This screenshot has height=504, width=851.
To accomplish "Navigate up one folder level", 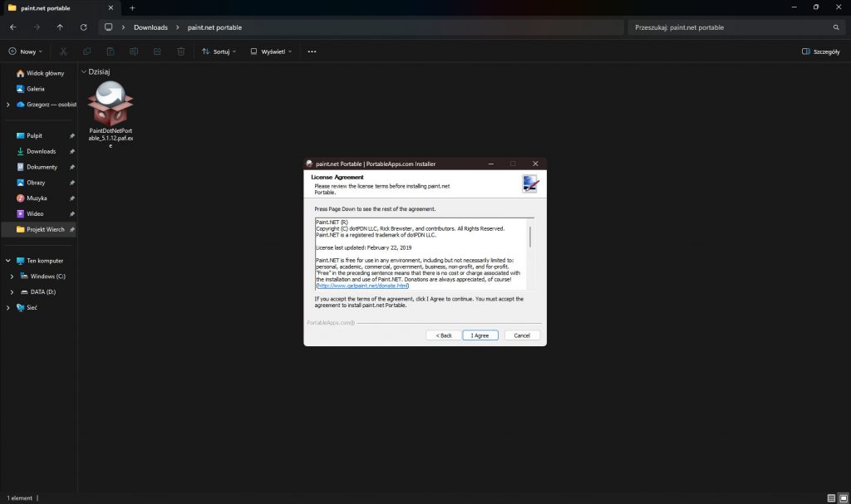I will pyautogui.click(x=60, y=27).
